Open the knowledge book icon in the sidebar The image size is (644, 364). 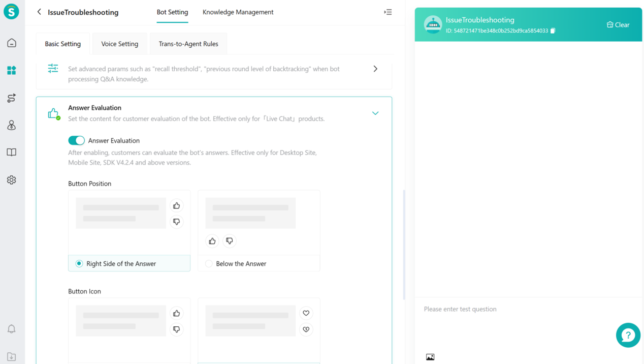(x=11, y=152)
